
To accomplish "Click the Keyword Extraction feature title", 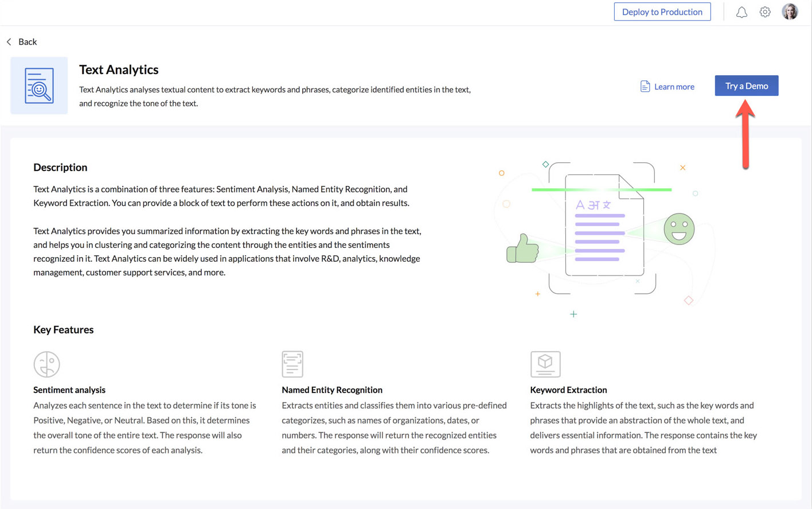I will coord(568,390).
